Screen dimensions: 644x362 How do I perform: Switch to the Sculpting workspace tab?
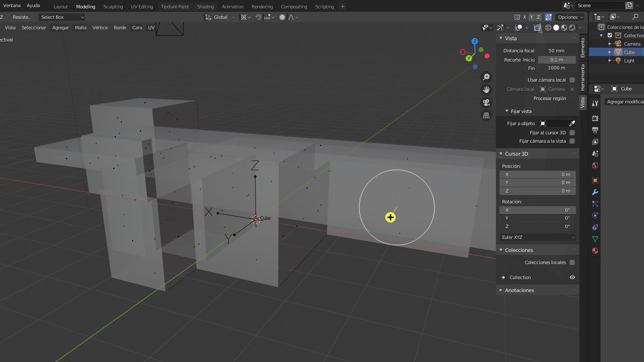(113, 7)
